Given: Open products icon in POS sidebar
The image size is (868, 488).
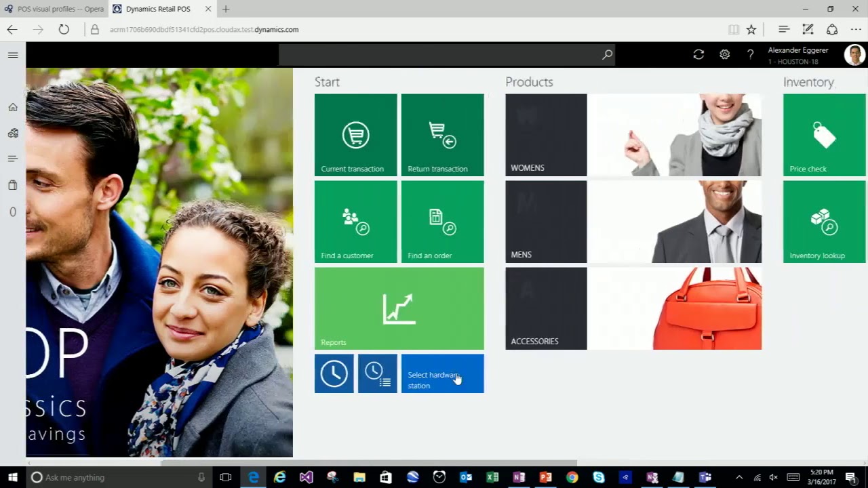Looking at the screenshot, I should pyautogui.click(x=13, y=133).
